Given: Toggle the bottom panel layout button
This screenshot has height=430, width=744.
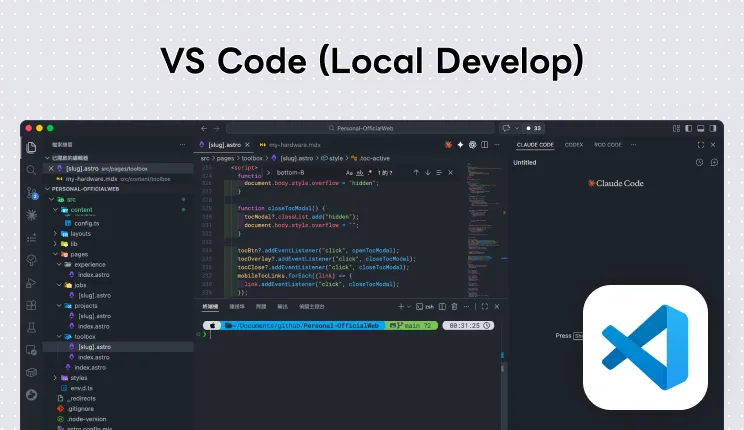Looking at the screenshot, I should point(701,128).
